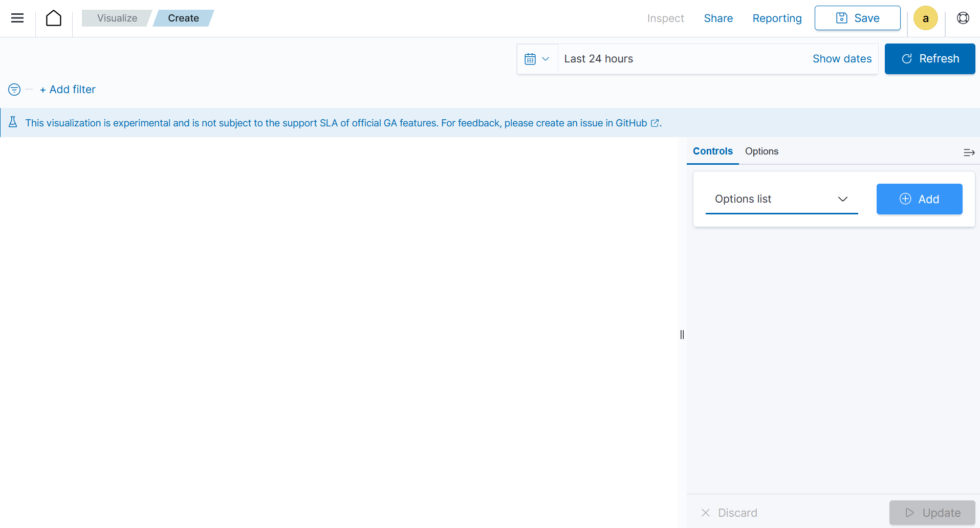This screenshot has width=980, height=528.
Task: Go to home via house icon
Action: coord(54,18)
